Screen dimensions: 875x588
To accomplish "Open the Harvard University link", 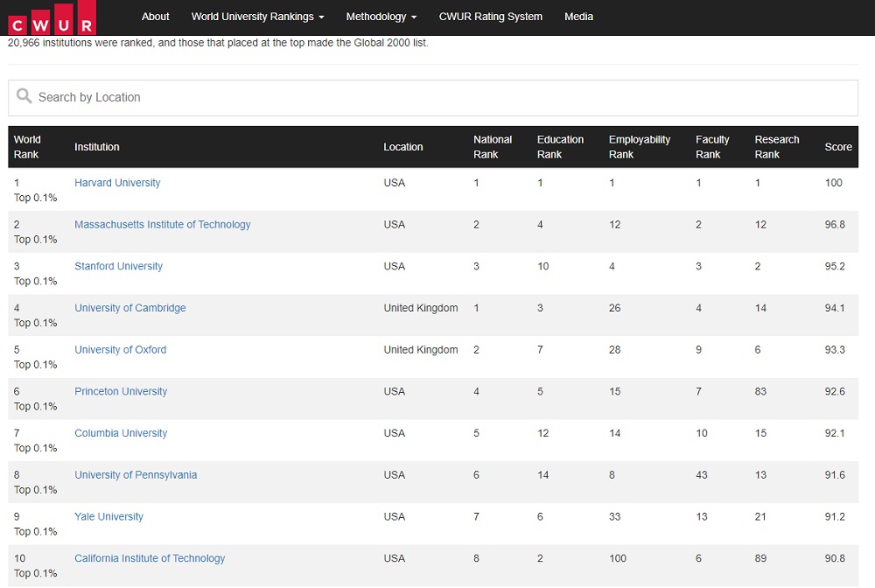I will click(x=117, y=183).
